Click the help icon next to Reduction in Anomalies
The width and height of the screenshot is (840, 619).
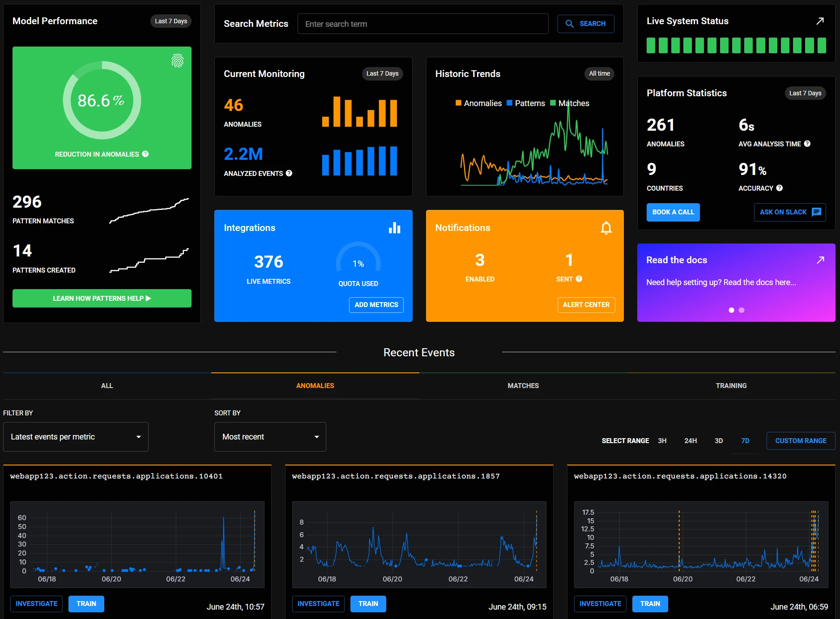tap(144, 154)
